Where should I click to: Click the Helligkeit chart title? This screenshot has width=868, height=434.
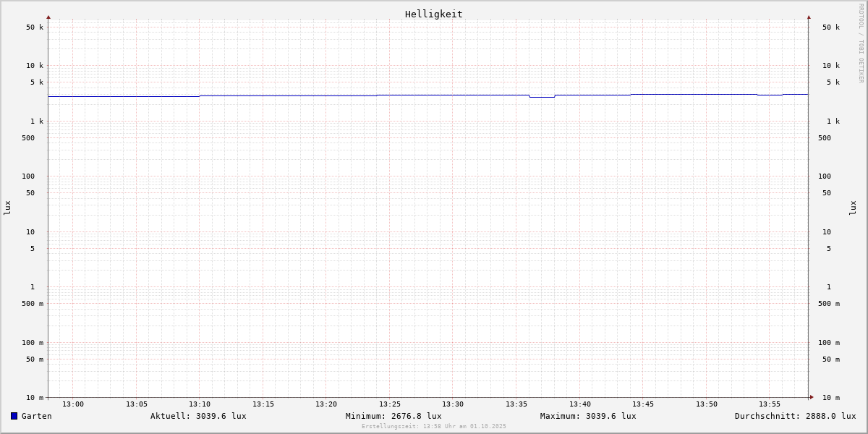[x=433, y=14]
